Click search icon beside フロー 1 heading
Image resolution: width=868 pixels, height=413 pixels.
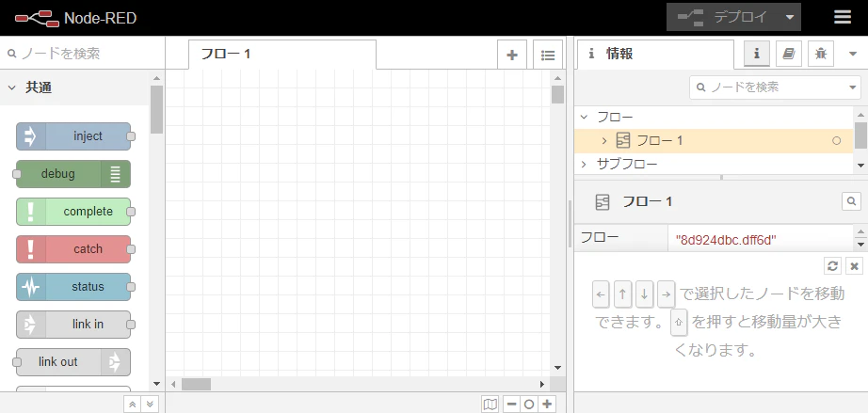click(x=851, y=201)
